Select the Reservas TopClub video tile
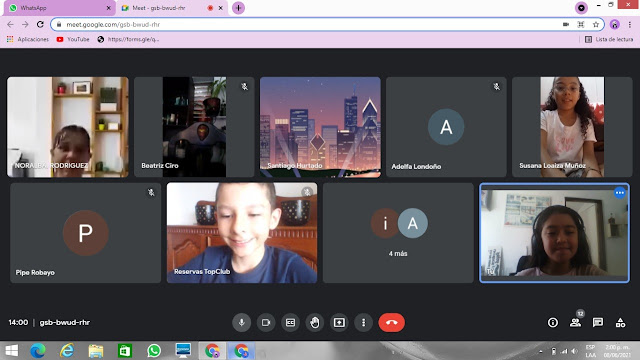Screen dimensions: 640x360 pyautogui.click(x=242, y=233)
